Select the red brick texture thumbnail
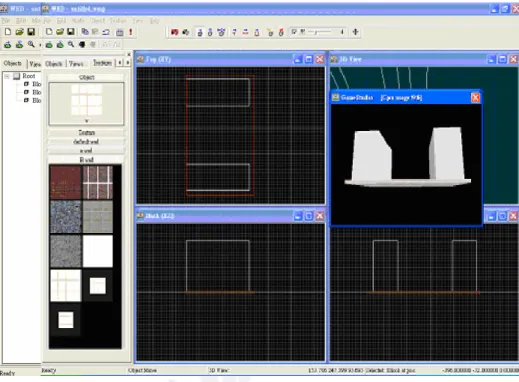The height and width of the screenshot is (382, 519). pos(65,182)
